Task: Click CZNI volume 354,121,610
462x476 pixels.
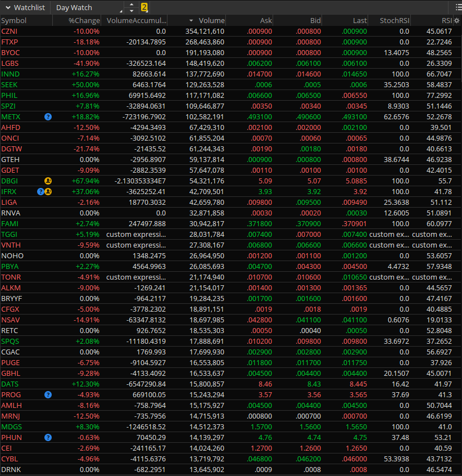Action: 205,32
